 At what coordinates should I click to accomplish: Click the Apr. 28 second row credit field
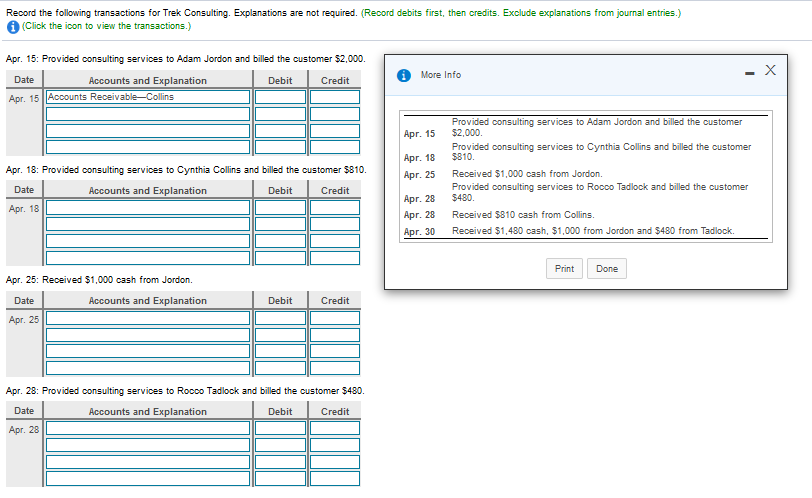click(x=335, y=445)
